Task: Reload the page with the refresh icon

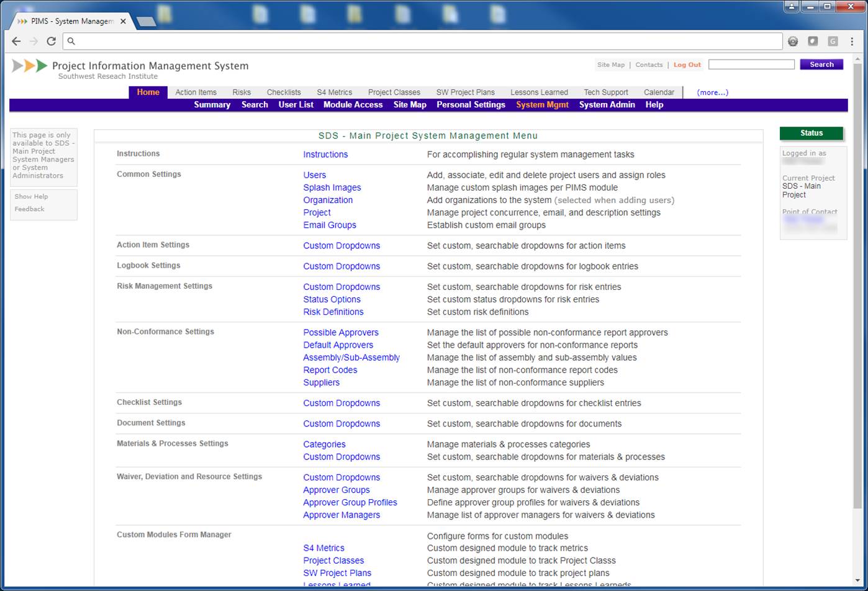Action: coord(52,41)
